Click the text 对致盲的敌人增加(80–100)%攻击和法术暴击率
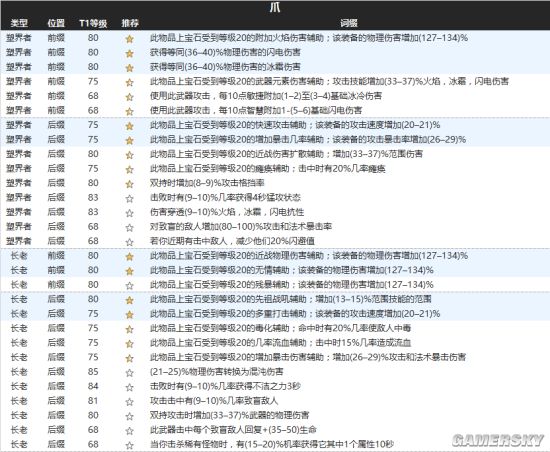The image size is (550, 452). [x=241, y=227]
